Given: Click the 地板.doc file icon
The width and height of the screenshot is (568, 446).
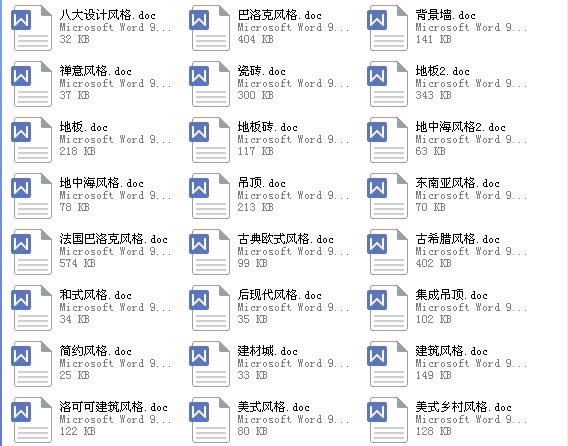Looking at the screenshot, I should tap(32, 140).
